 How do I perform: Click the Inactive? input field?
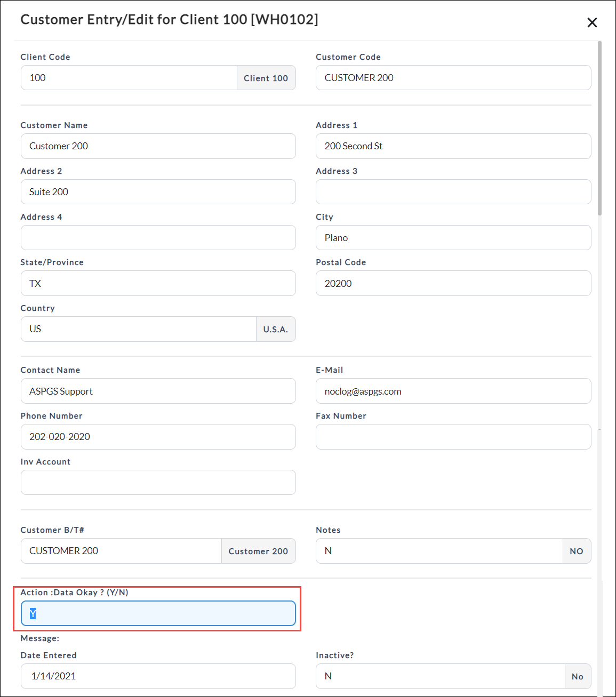(440, 676)
